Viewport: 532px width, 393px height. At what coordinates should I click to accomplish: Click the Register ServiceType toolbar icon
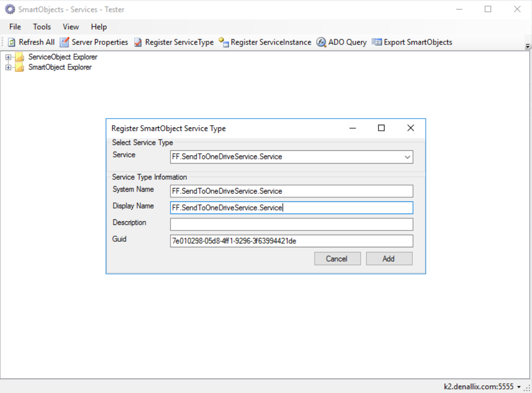[138, 42]
